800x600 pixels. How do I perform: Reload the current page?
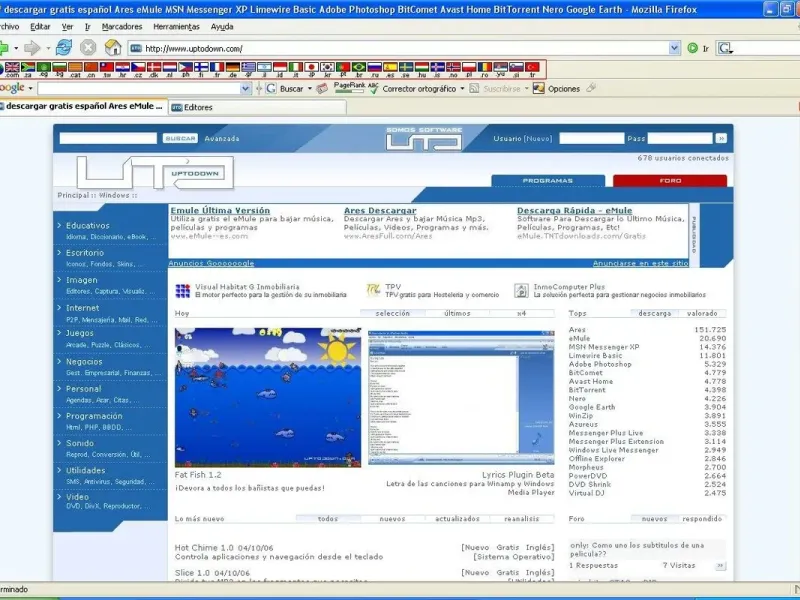[64, 48]
